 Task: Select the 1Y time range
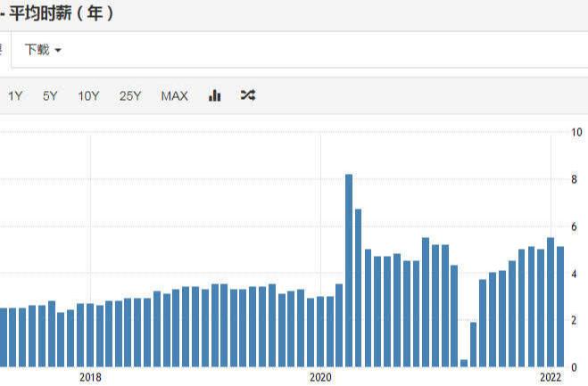[x=15, y=96]
